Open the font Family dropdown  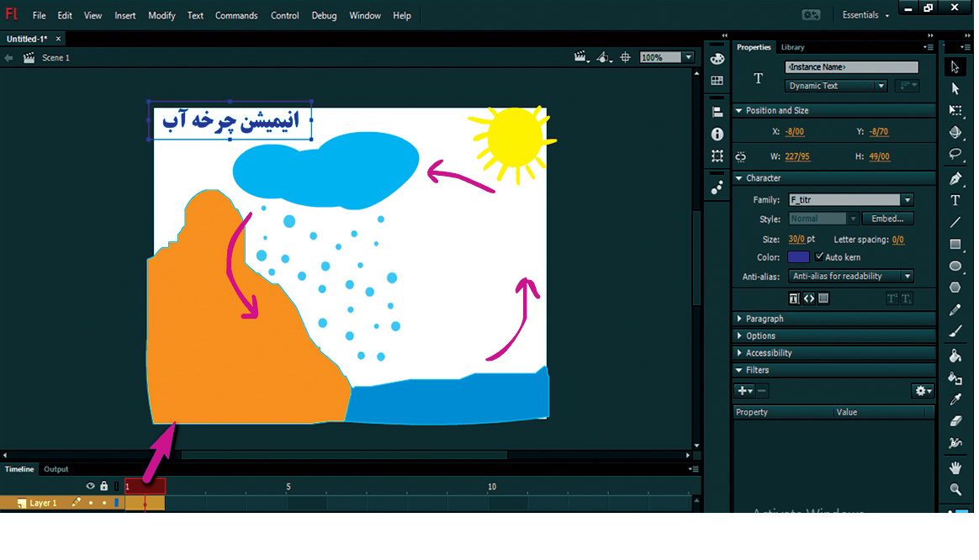[x=907, y=200]
